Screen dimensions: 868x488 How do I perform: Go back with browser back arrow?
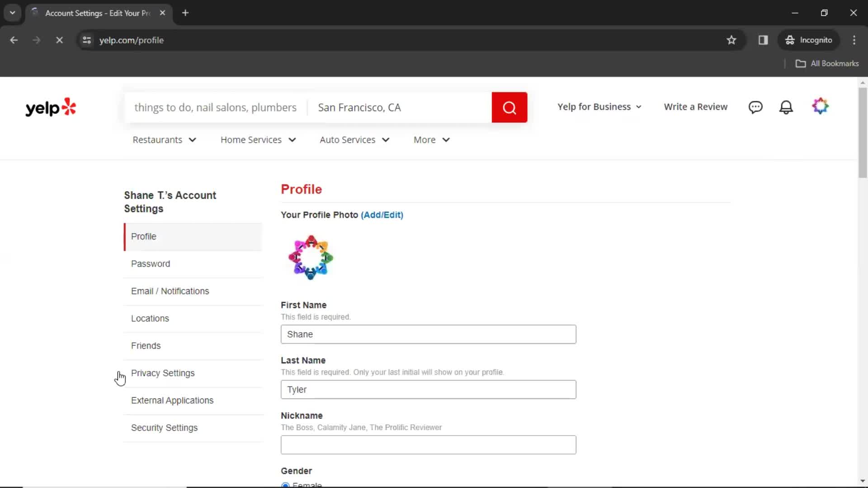click(14, 40)
